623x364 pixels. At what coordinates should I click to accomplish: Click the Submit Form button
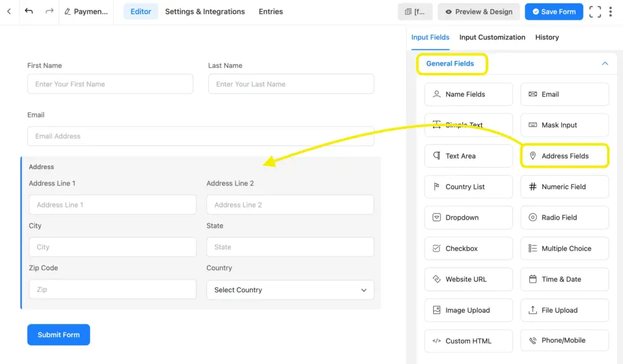(58, 334)
